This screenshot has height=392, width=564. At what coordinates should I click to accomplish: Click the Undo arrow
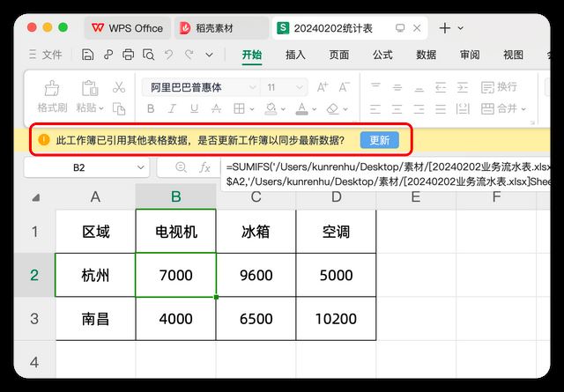(168, 55)
